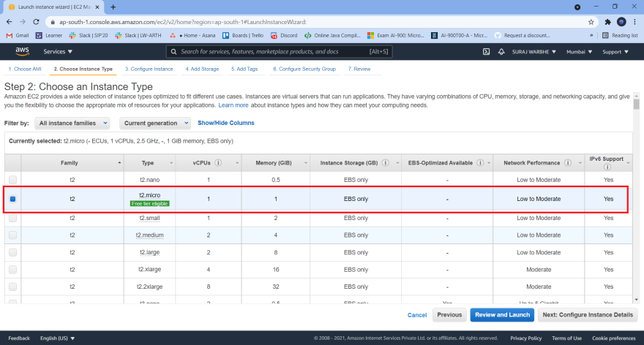Open Online Java Compiler bookmark
Image resolution: width=644 pixels, height=345 pixels.
pyautogui.click(x=332, y=36)
